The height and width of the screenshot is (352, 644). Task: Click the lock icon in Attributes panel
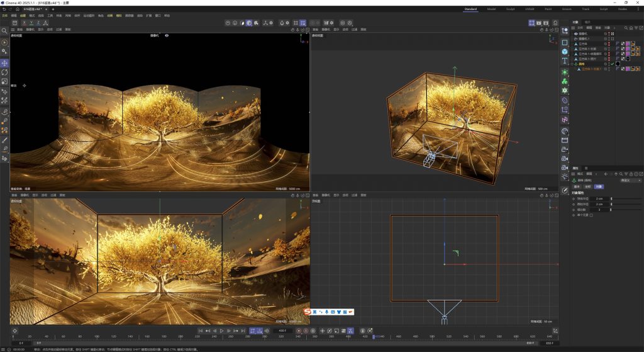[x=631, y=173]
